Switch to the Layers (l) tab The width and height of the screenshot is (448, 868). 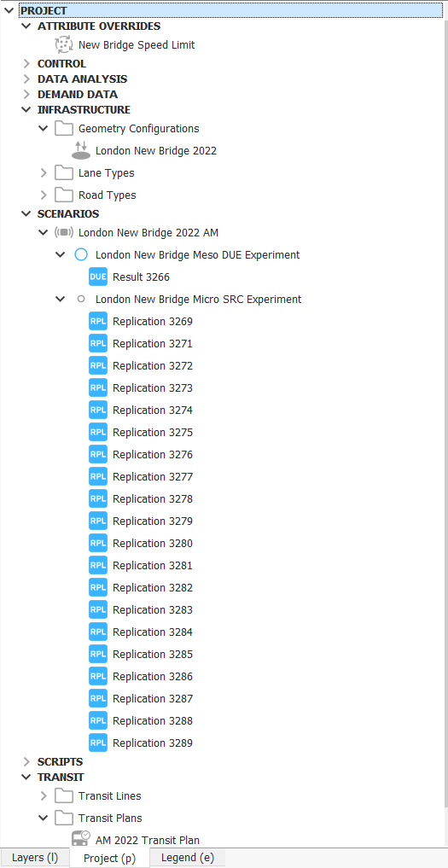(x=35, y=858)
